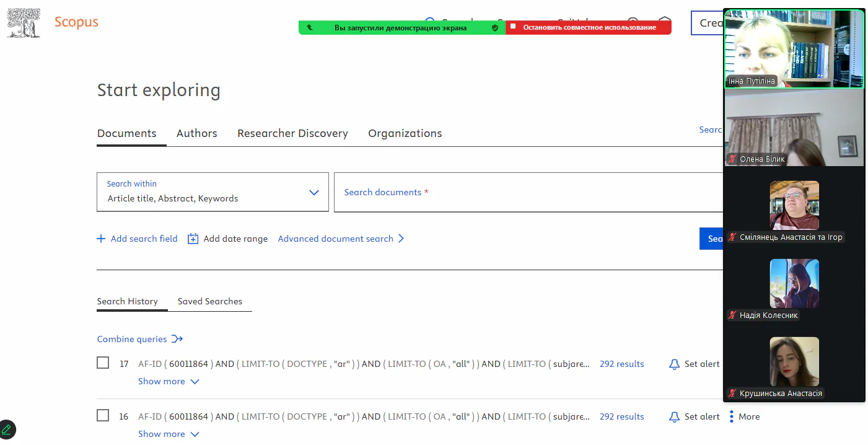This screenshot has width=868, height=445.
Task: Click the plus icon for Add search field
Action: point(101,239)
